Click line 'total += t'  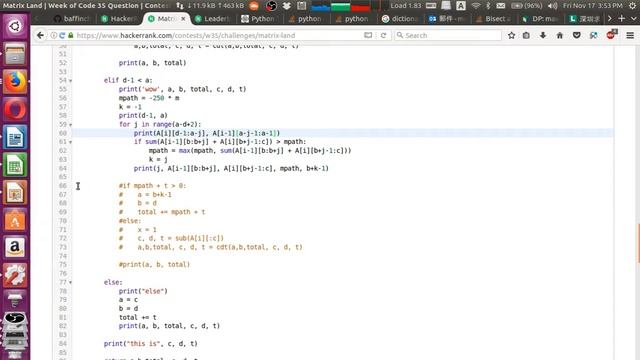pyautogui.click(x=138, y=317)
